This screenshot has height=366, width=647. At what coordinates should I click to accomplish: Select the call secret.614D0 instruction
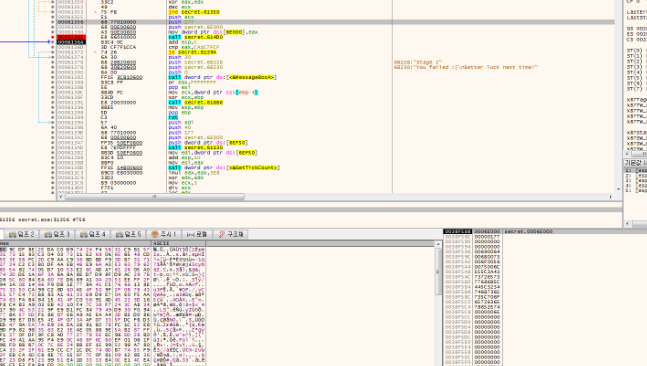pyautogui.click(x=196, y=37)
